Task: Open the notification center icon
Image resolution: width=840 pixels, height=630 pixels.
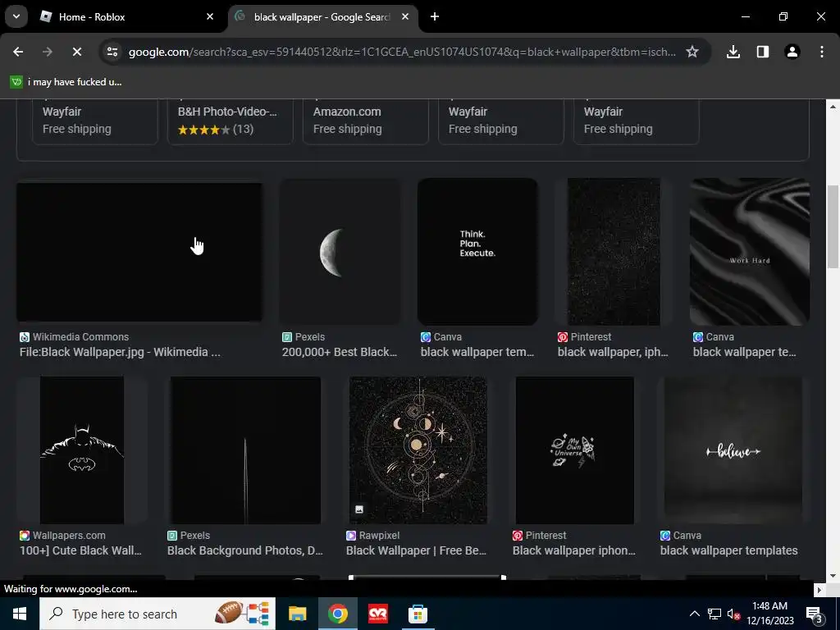Action: coord(814,614)
